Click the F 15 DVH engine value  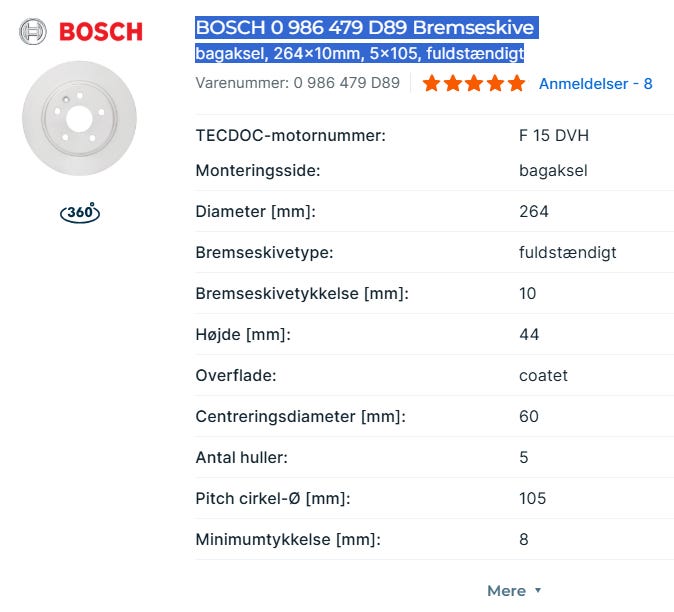click(553, 136)
